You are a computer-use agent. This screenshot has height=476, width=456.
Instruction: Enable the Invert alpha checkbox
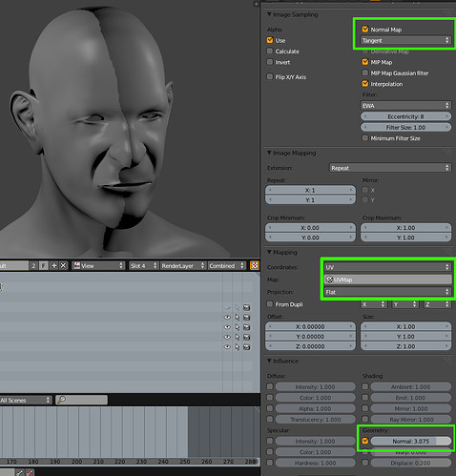point(270,62)
